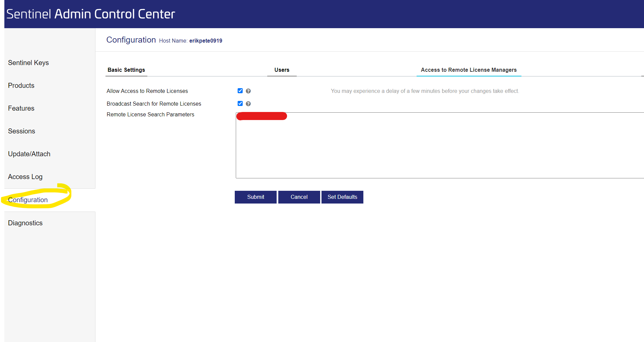
Task: Open the Products page
Action: point(21,85)
